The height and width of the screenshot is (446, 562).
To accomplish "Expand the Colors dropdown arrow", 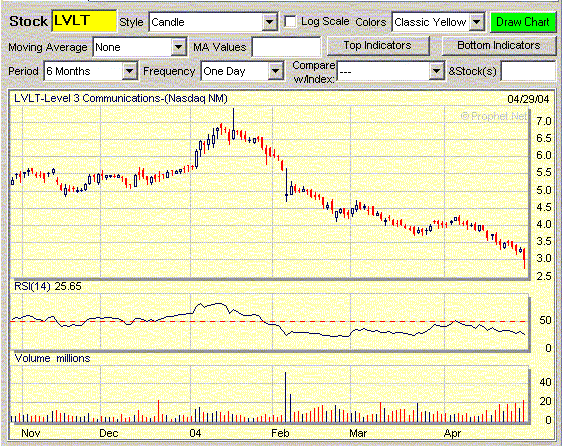I will click(x=477, y=22).
